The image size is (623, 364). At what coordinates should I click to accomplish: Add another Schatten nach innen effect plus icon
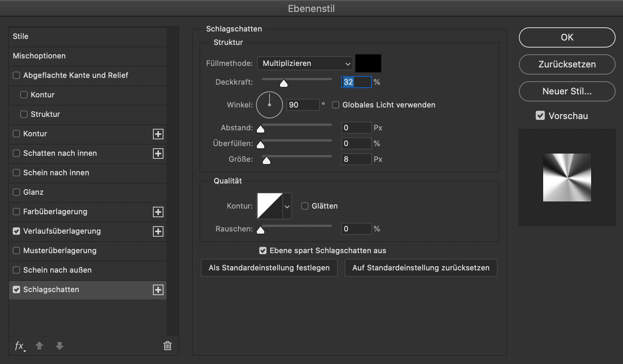(158, 154)
